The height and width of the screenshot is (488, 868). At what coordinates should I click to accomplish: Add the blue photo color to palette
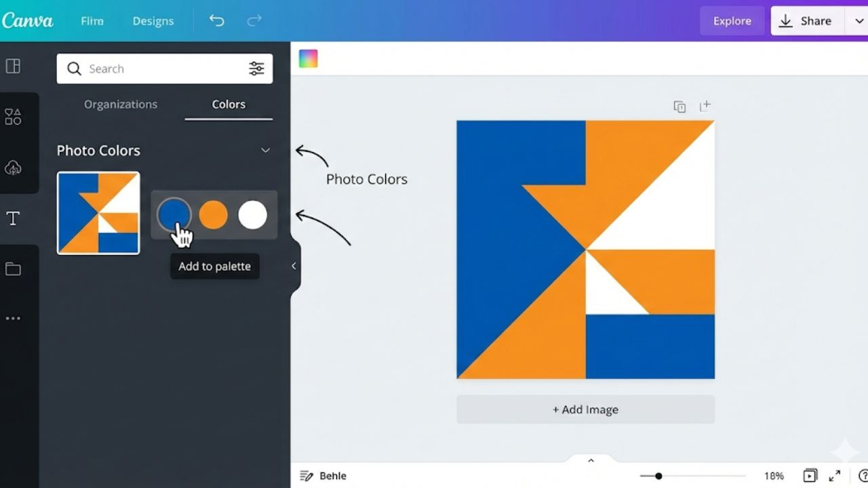click(175, 214)
